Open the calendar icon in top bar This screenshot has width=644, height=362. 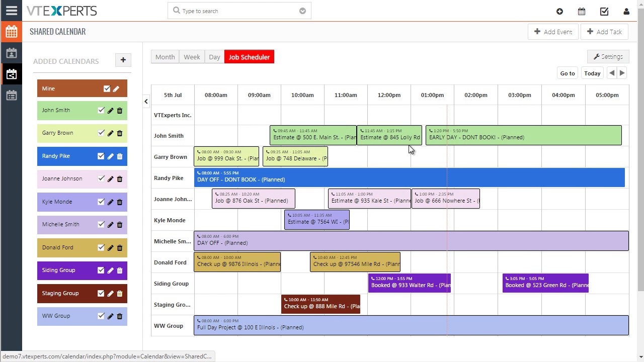pyautogui.click(x=582, y=11)
